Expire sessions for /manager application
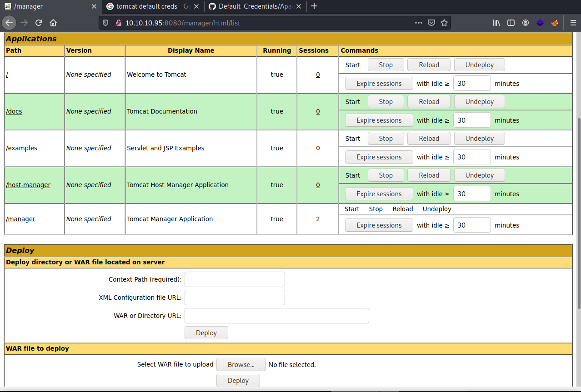The width and height of the screenshot is (581, 392). coord(379,225)
